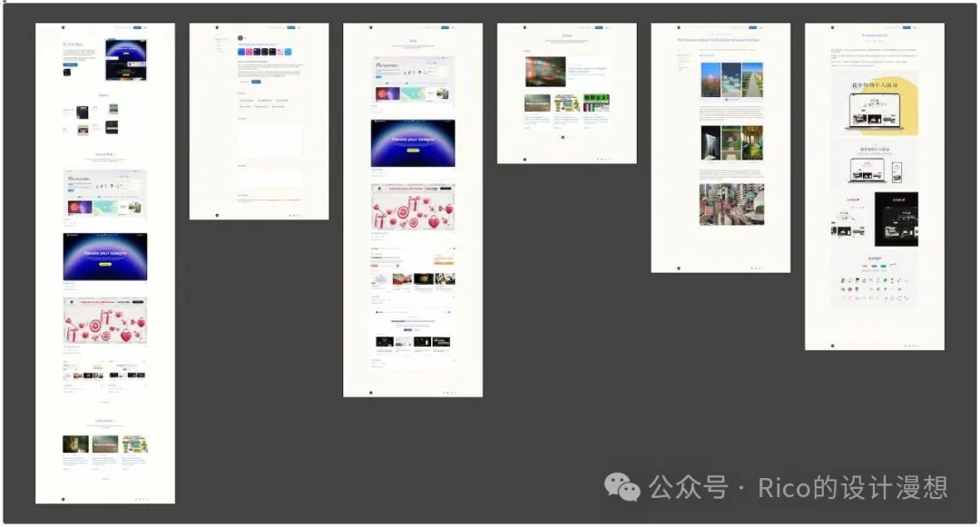Click the large empty text area on the second artboard
Screen dimensions: 980x527
point(269,140)
